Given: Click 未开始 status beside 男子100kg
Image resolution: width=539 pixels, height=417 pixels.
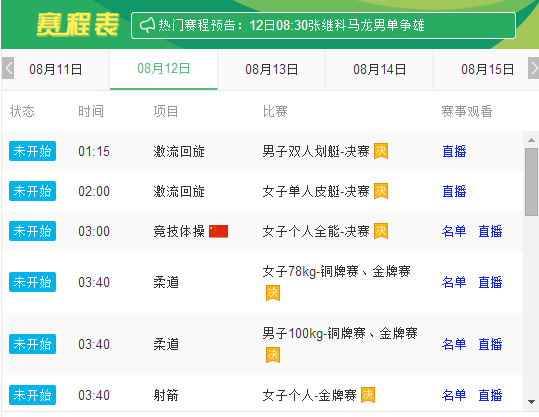Looking at the screenshot, I should coord(32,344).
